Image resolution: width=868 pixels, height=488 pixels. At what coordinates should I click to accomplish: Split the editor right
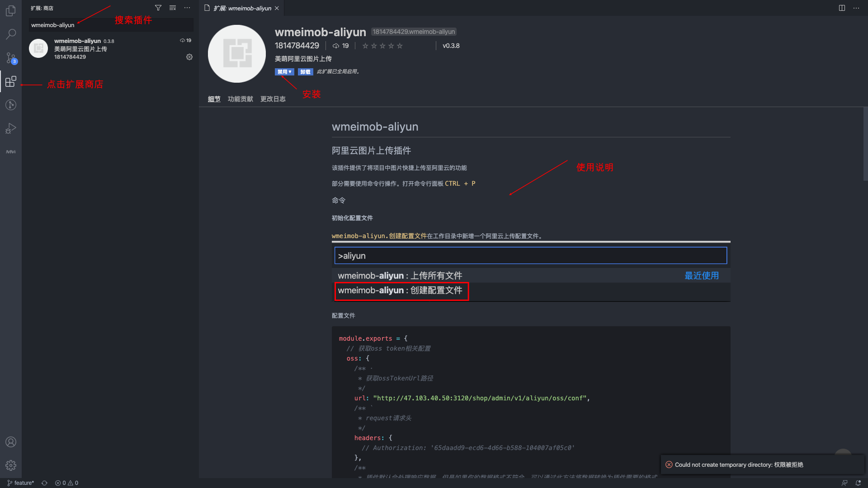click(x=842, y=8)
